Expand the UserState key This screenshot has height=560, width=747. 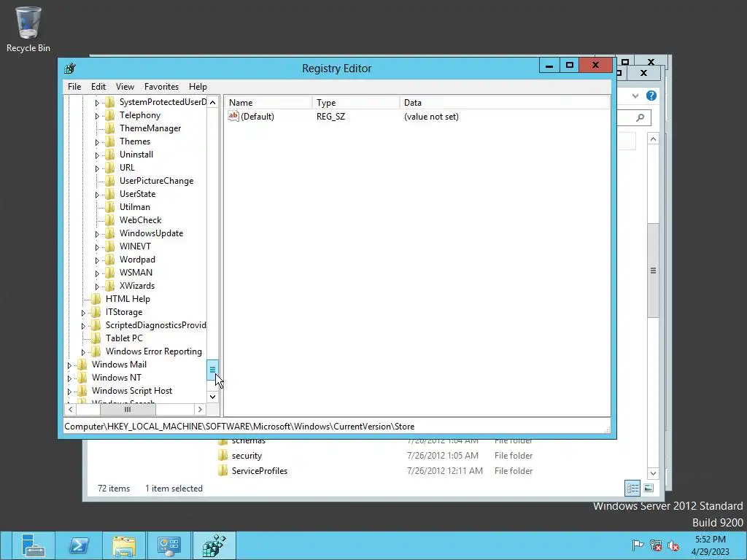[97, 194]
